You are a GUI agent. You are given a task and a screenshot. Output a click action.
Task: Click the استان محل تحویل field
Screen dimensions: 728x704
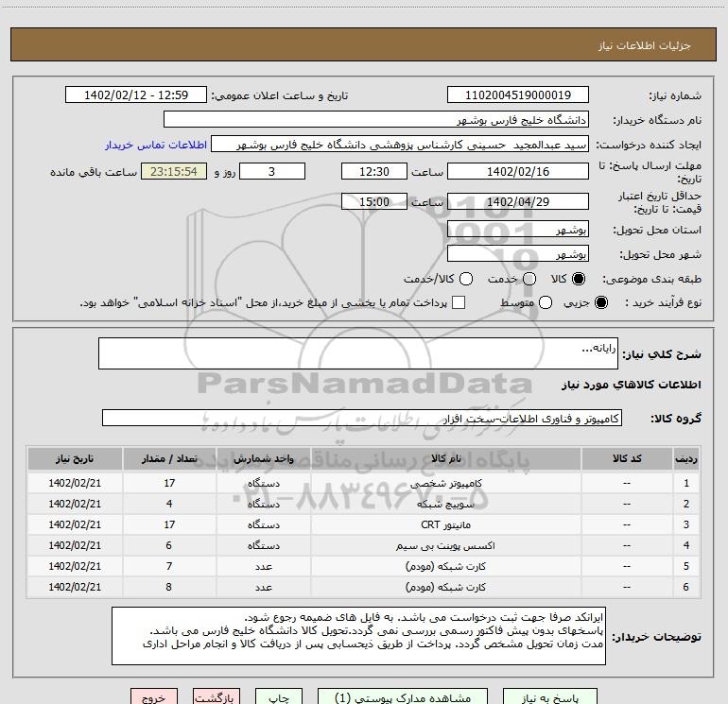point(518,230)
